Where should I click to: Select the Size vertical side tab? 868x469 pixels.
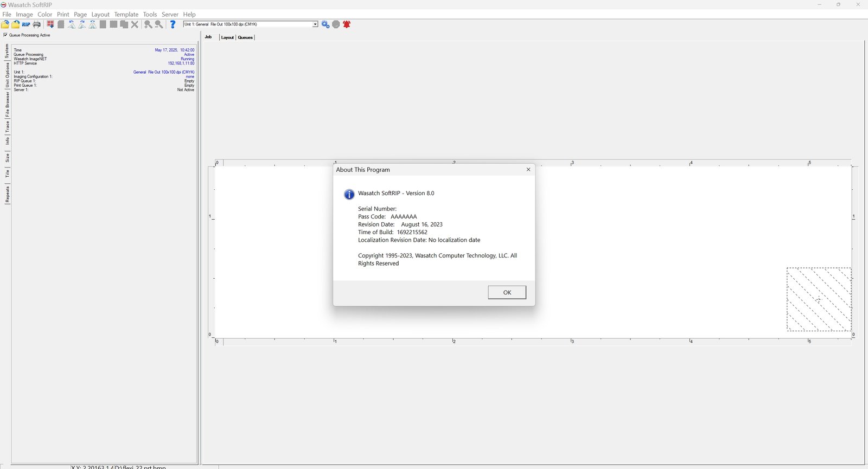[x=7, y=158]
